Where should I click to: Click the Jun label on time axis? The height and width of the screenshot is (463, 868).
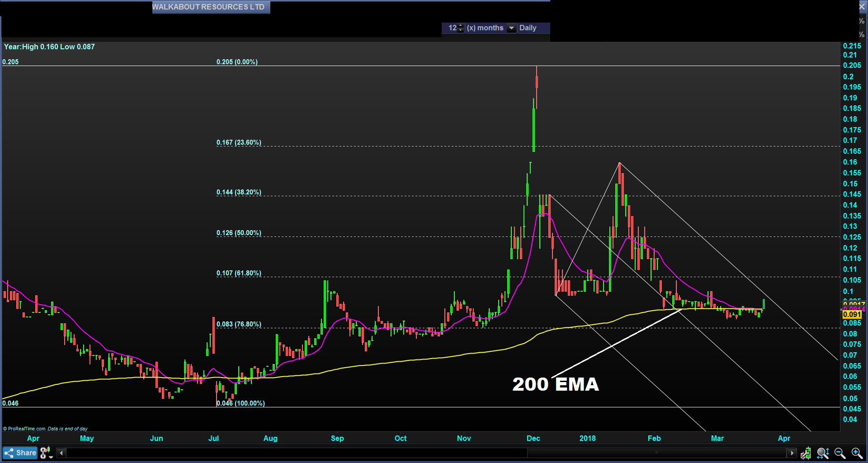click(156, 438)
